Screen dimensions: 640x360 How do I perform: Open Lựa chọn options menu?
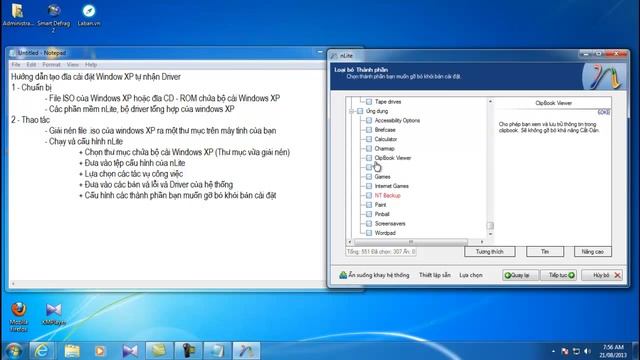(471, 275)
